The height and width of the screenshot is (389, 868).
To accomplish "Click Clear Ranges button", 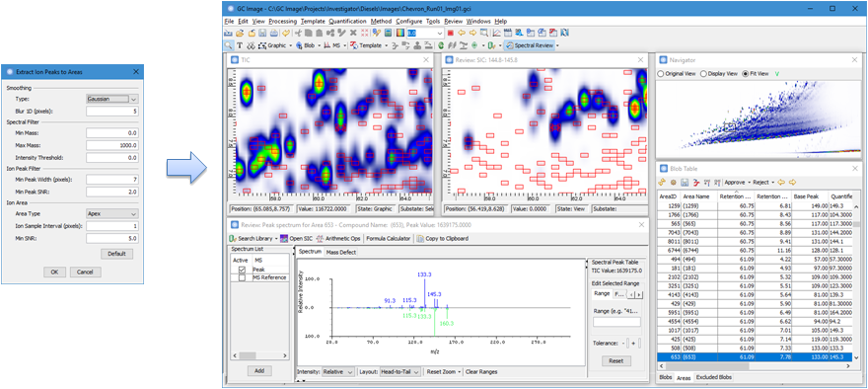I will click(481, 372).
